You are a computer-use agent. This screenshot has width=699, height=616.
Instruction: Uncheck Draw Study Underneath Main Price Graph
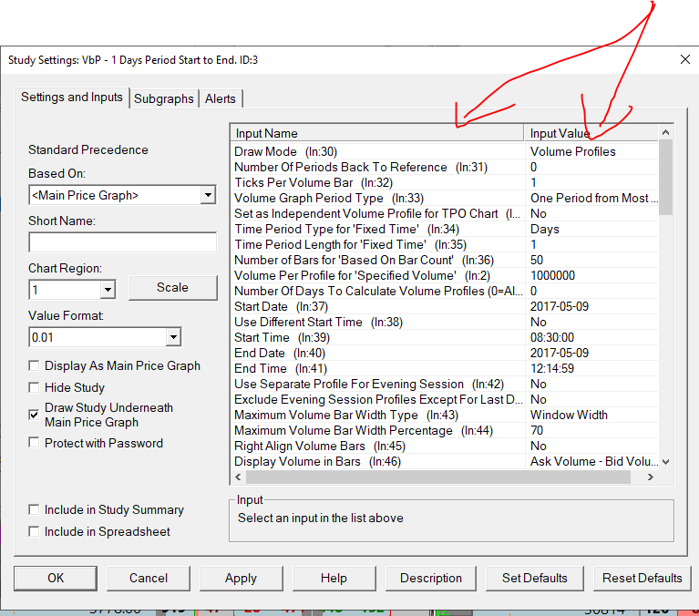click(x=34, y=415)
